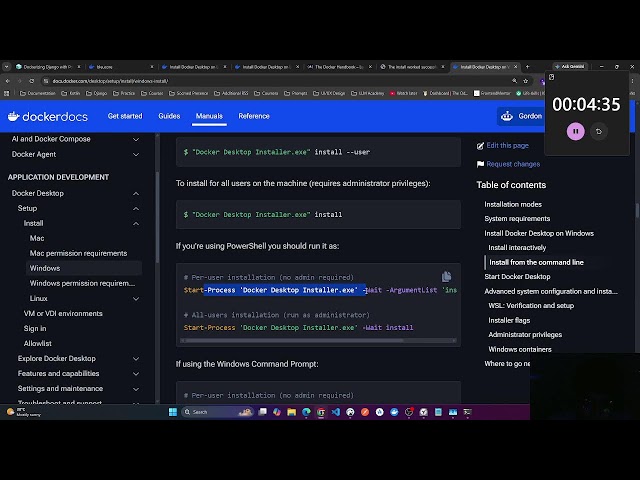Pause the recording timer
This screenshot has height=480, width=640.
(x=576, y=131)
